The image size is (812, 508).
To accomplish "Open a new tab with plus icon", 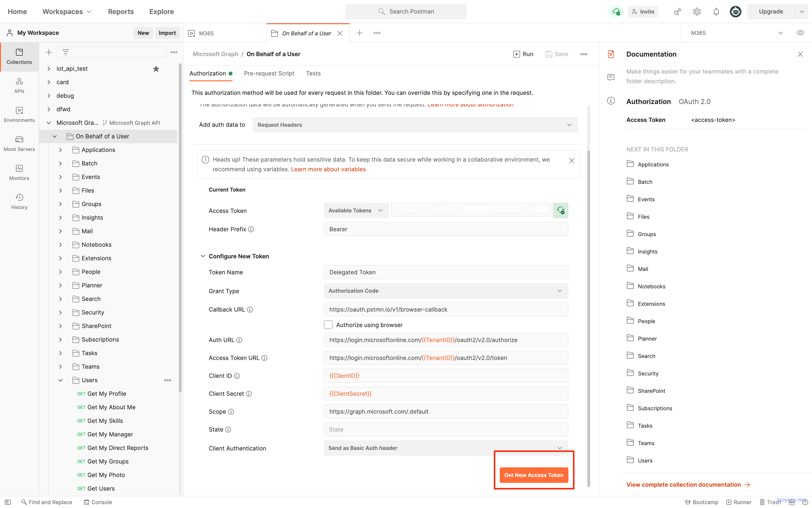I will click(359, 33).
